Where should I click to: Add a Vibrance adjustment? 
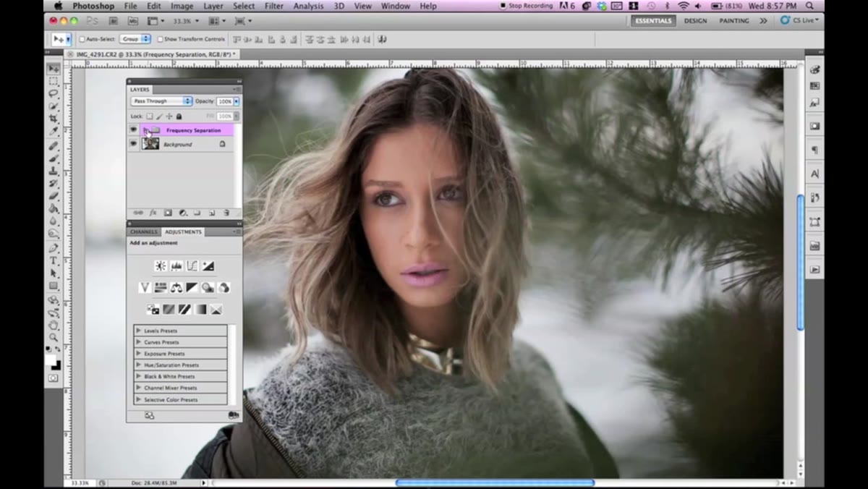click(145, 288)
